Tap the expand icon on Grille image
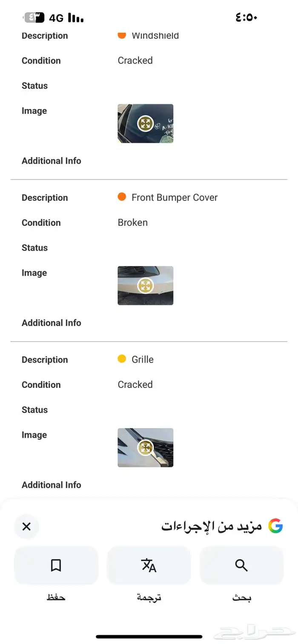The image size is (298, 644). coord(146,447)
